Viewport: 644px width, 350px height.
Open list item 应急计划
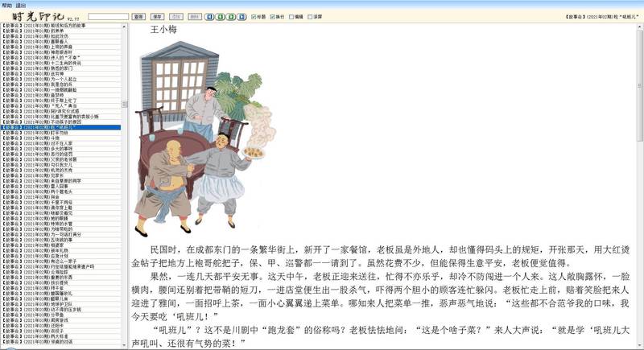[x=61, y=255]
